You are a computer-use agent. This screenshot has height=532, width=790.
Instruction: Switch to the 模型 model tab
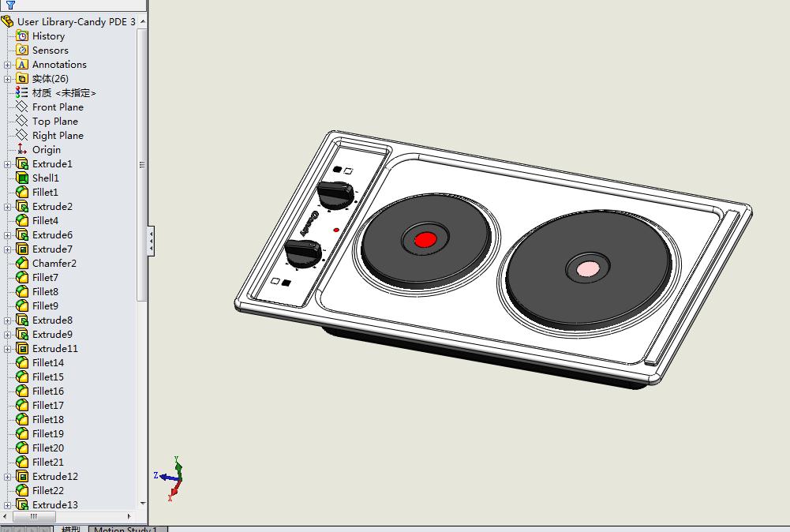tap(71, 529)
